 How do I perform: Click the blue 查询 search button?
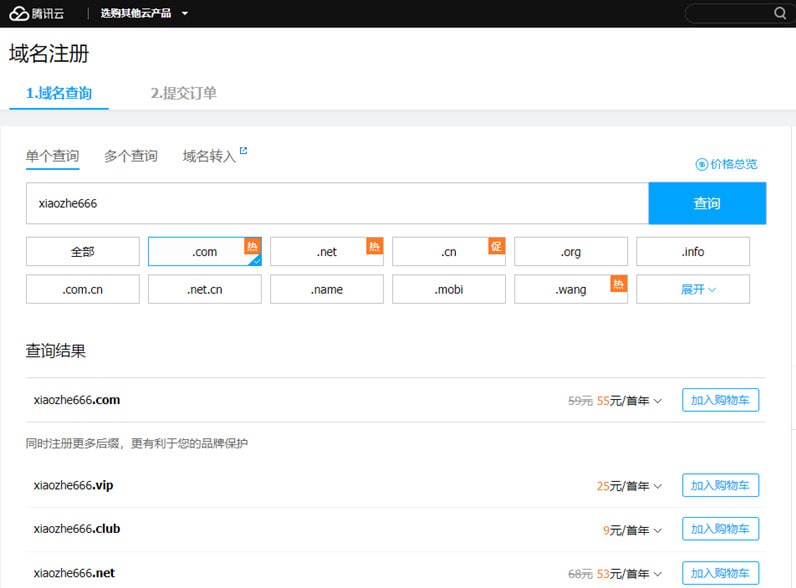(707, 203)
